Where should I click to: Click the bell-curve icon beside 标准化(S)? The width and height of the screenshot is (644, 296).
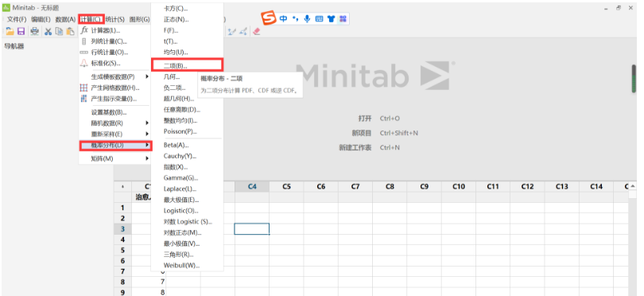click(x=84, y=64)
